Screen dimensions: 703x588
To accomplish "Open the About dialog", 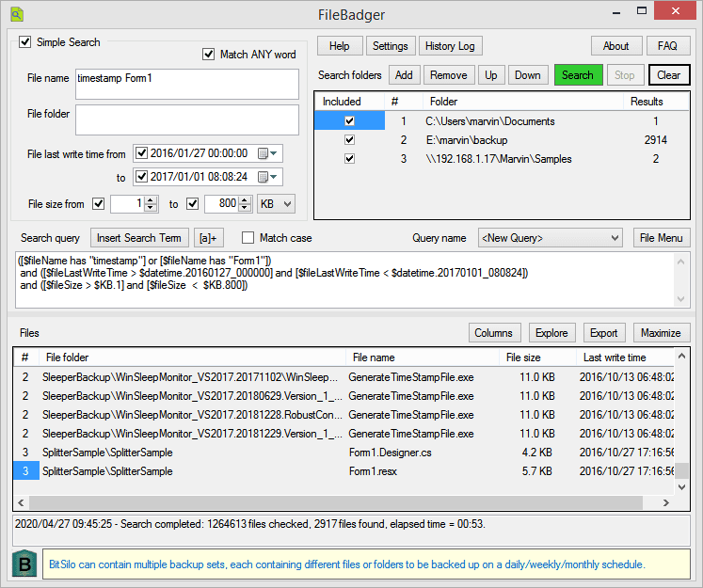I will 616,46.
